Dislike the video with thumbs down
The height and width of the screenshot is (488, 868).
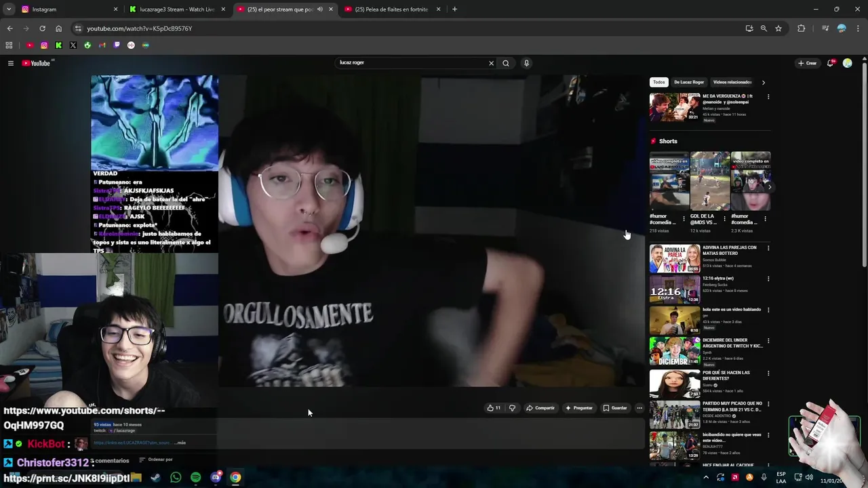tap(512, 408)
